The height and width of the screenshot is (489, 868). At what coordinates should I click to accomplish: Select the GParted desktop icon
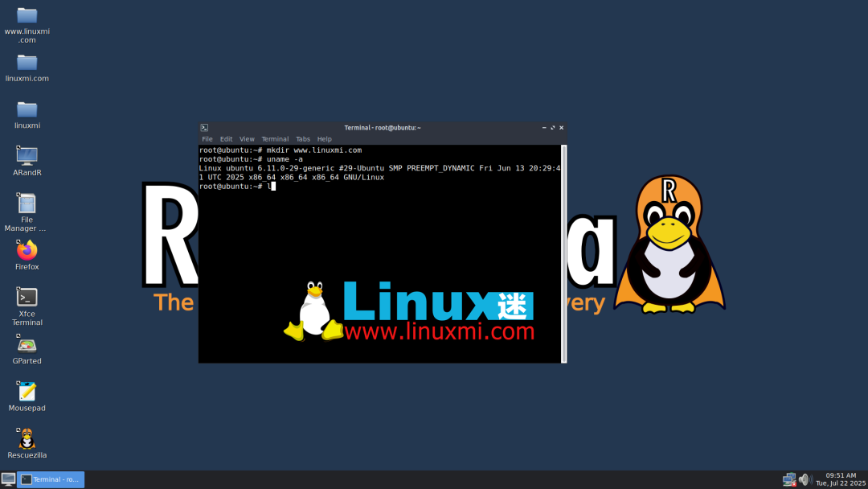(x=27, y=345)
